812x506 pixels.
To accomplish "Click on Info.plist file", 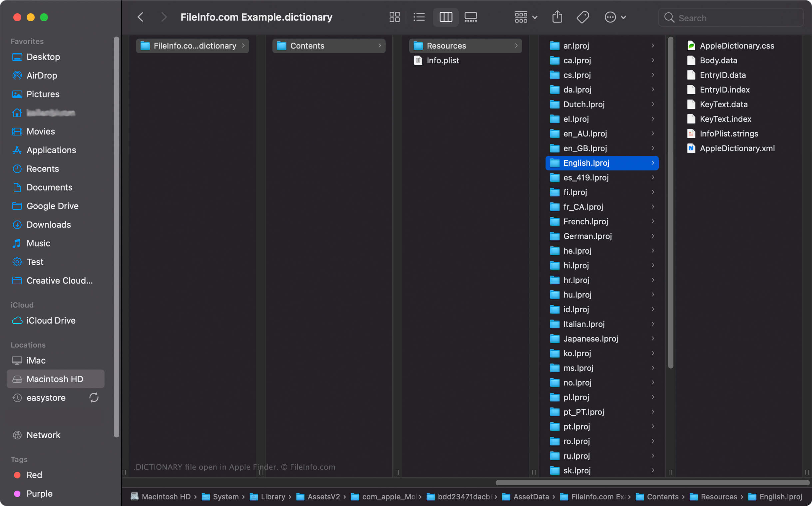I will (x=442, y=60).
